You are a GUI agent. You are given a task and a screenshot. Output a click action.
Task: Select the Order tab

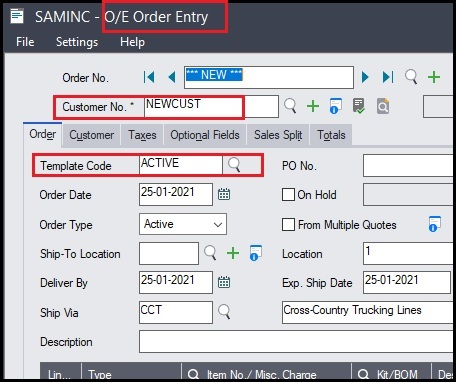tap(42, 134)
